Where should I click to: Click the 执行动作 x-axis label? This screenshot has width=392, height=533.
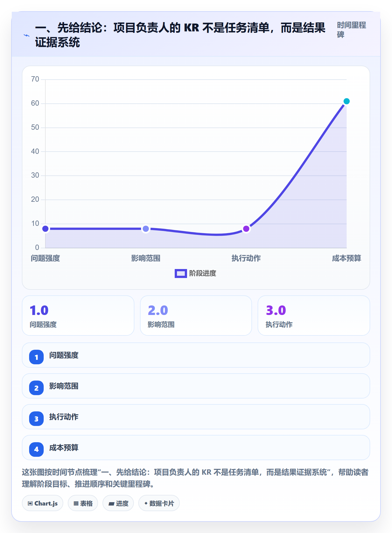tap(246, 258)
